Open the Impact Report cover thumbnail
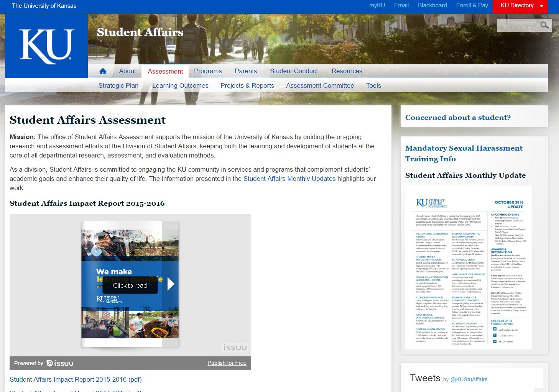 (130, 284)
